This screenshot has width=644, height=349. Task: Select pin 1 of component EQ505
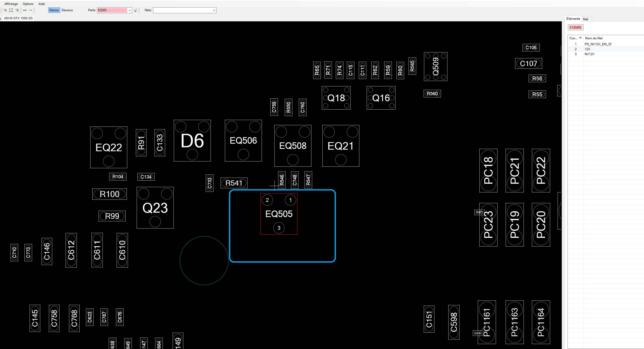290,200
